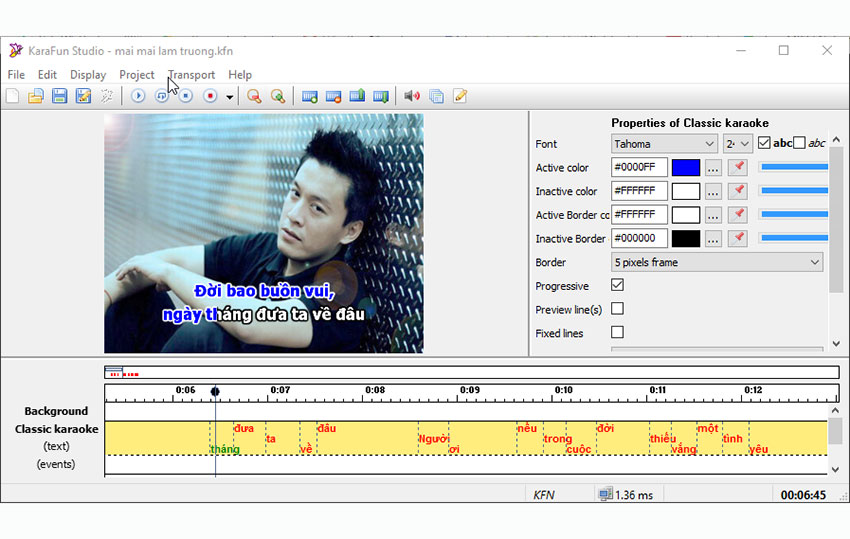Click the '...' button for Inactive Border
Screen dimensions: 850x539
(713, 239)
